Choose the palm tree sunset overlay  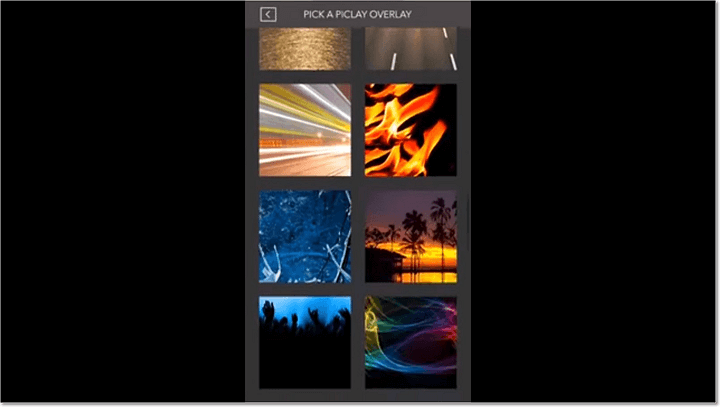[411, 237]
